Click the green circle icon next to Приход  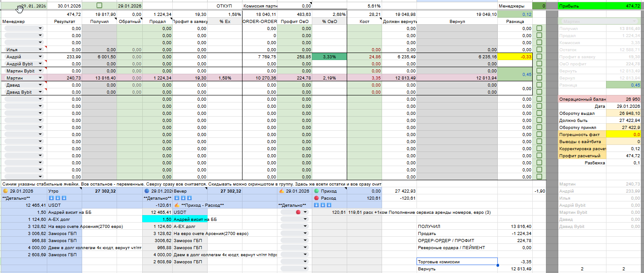[x=316, y=191]
